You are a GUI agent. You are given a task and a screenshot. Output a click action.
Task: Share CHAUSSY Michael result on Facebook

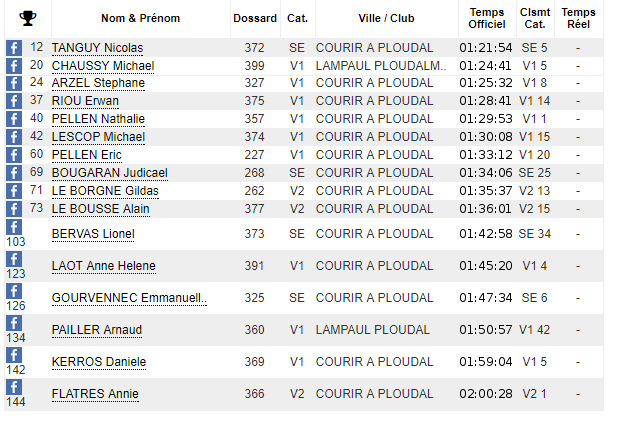pyautogui.click(x=14, y=66)
